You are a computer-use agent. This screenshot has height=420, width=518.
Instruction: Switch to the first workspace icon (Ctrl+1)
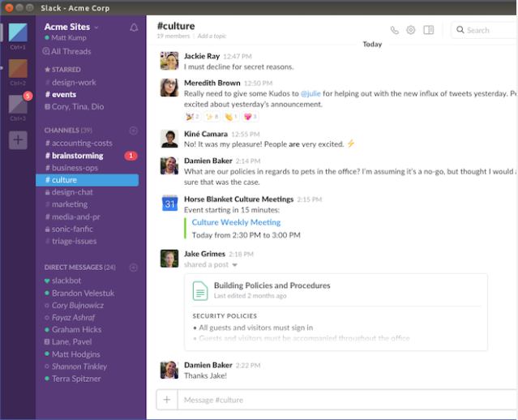coord(18,32)
